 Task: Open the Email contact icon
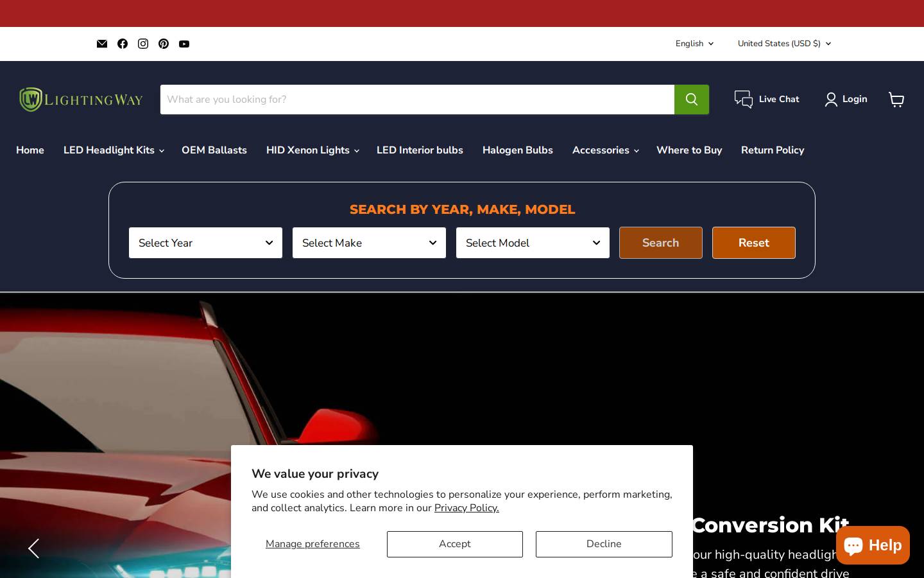102,44
